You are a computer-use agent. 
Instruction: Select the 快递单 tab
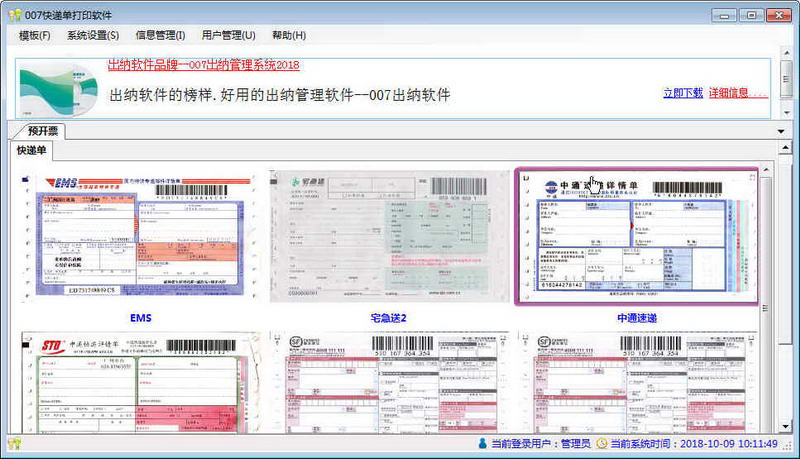(31, 150)
